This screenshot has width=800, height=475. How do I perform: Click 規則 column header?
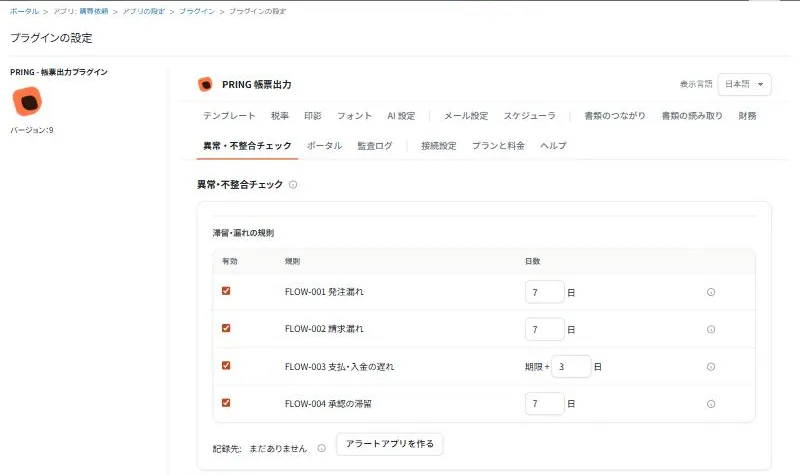click(292, 261)
